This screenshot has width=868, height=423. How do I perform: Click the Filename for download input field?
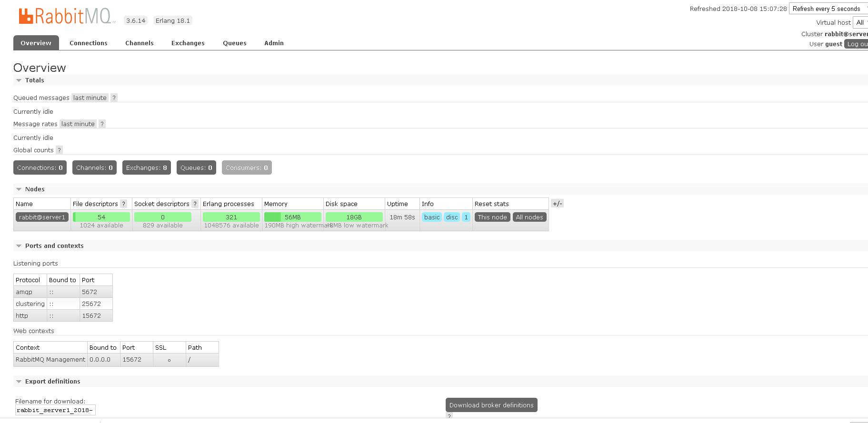[55, 410]
